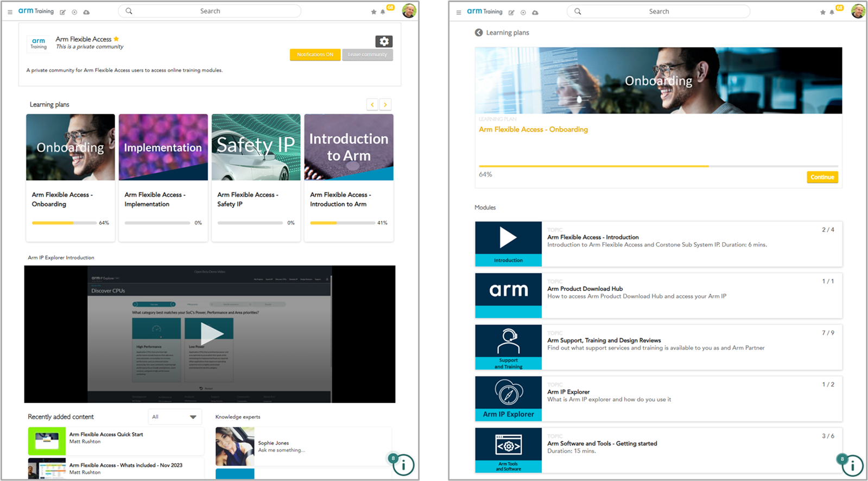Open the Arm IP Explorer module thumbnail
The image size is (868, 481).
509,398
